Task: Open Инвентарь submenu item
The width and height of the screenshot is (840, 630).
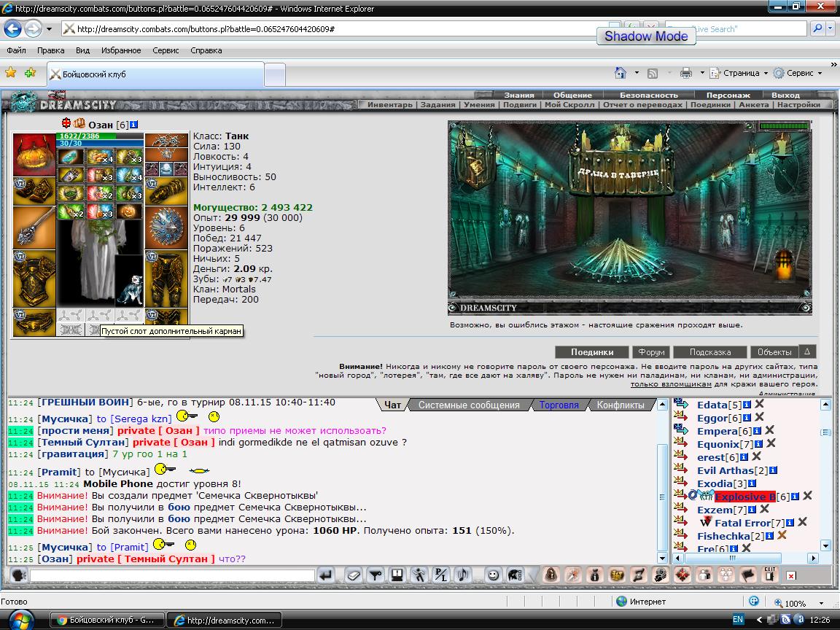Action: [x=389, y=104]
